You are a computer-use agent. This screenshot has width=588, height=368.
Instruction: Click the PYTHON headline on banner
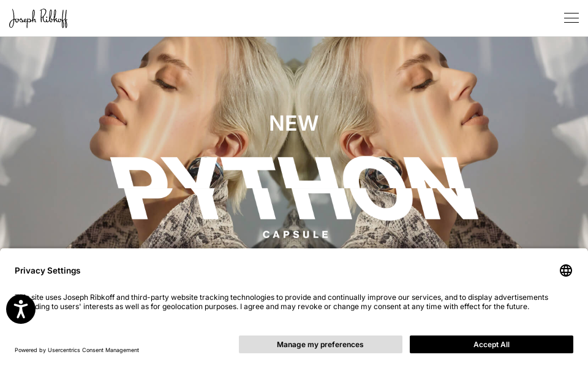click(x=294, y=188)
